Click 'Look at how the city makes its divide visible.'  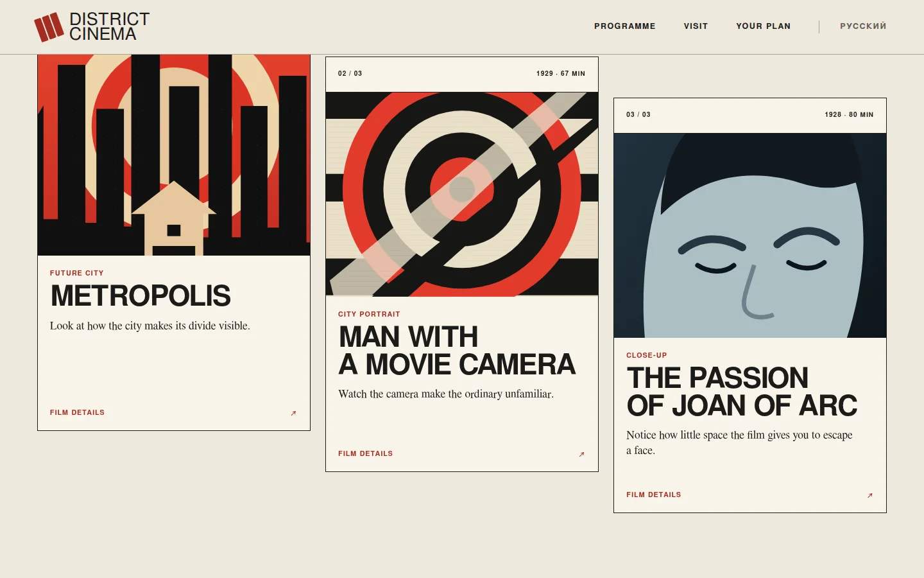150,326
